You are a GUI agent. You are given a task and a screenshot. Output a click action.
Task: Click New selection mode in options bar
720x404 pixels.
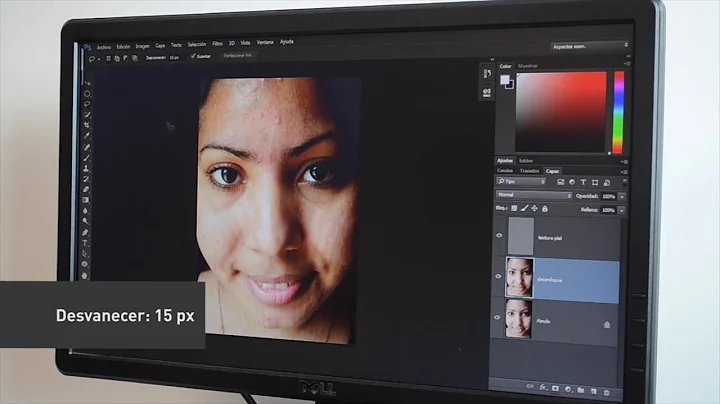108,59
